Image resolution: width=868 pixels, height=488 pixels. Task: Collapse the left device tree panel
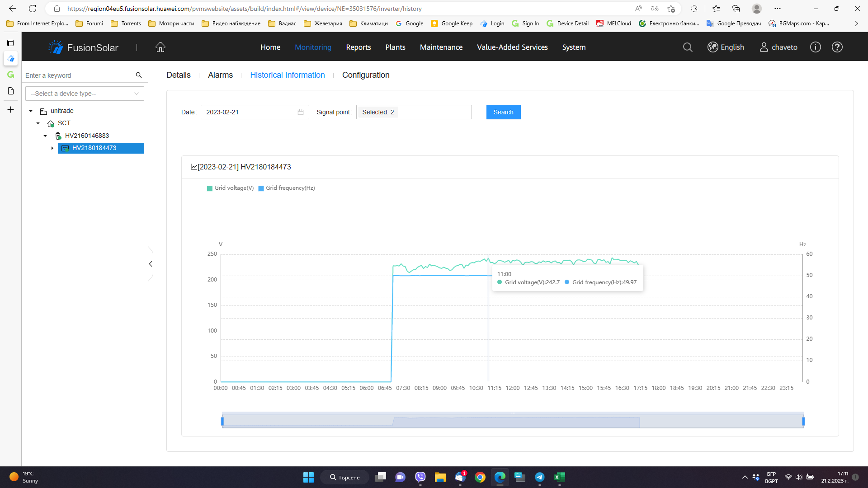click(151, 264)
